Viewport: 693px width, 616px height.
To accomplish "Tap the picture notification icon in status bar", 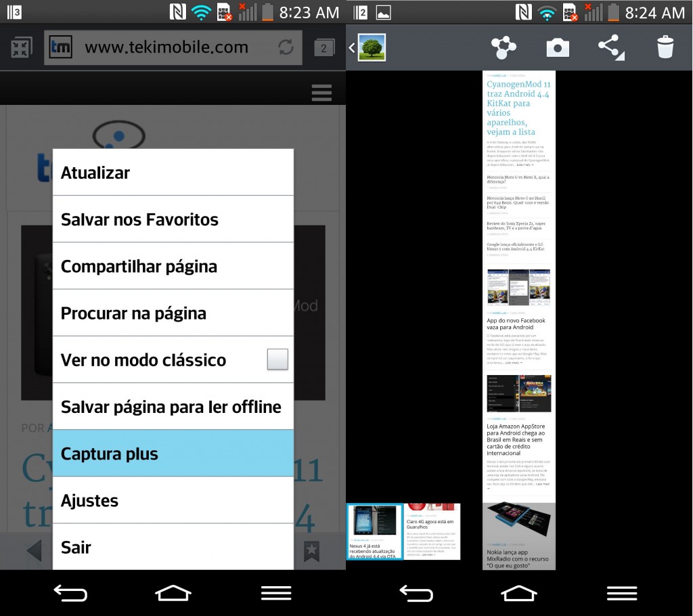I will (x=383, y=12).
